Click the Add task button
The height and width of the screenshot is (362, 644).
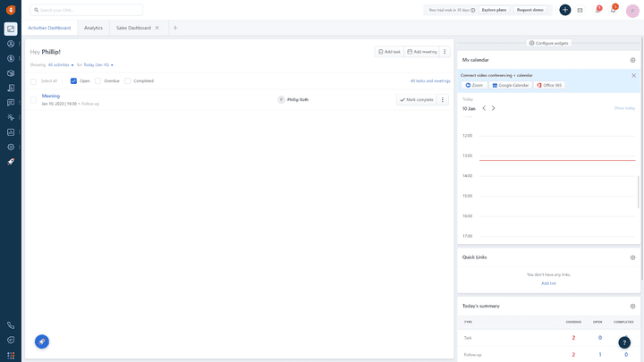coord(389,52)
